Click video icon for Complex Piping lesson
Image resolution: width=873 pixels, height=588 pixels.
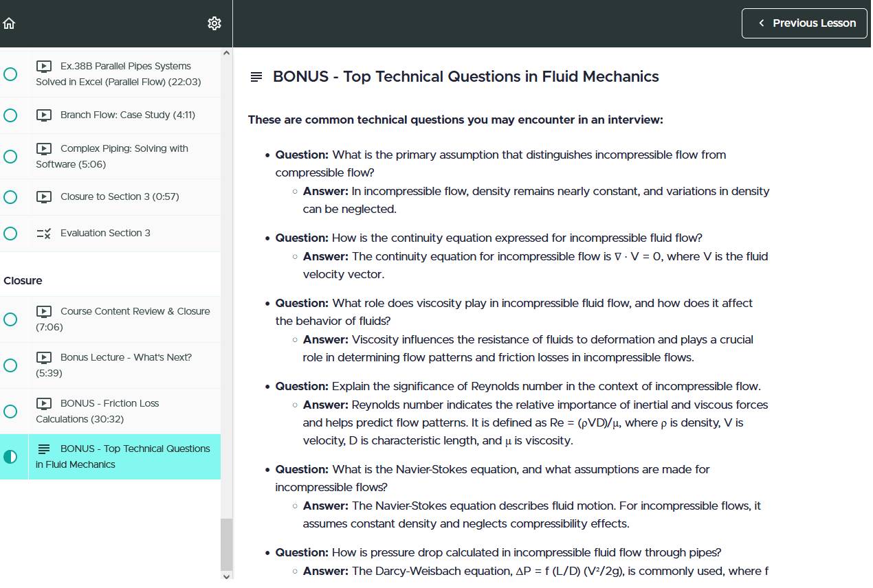43,149
